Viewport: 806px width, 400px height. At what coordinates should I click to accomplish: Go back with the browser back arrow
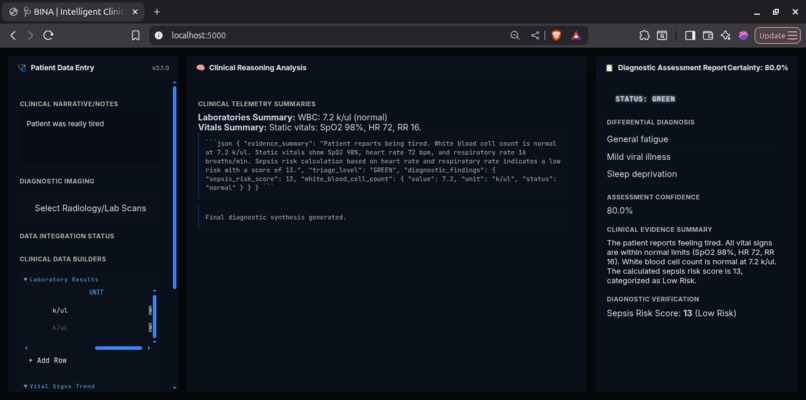pyautogui.click(x=13, y=35)
